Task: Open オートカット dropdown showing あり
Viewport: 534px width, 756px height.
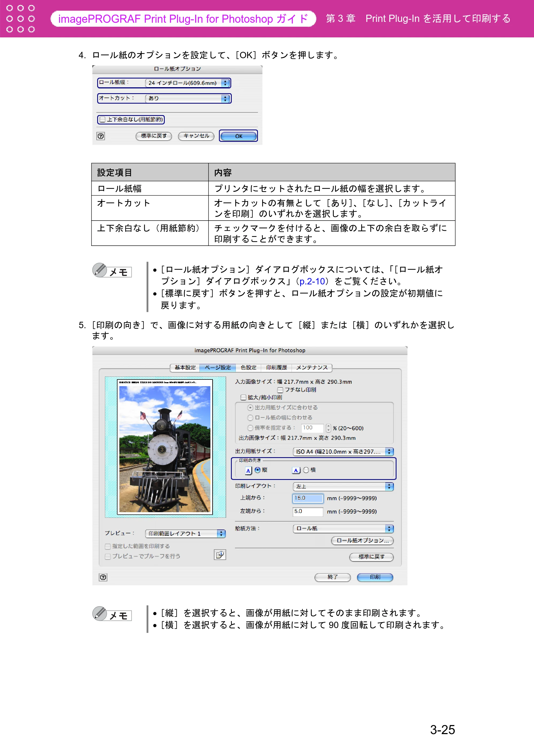Action: coord(187,99)
